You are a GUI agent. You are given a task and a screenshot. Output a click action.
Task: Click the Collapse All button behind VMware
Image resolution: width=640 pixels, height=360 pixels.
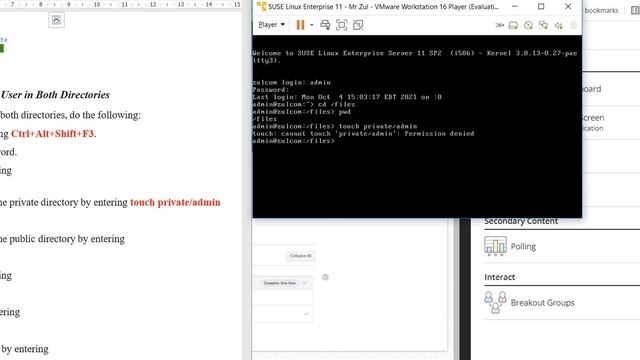300,256
